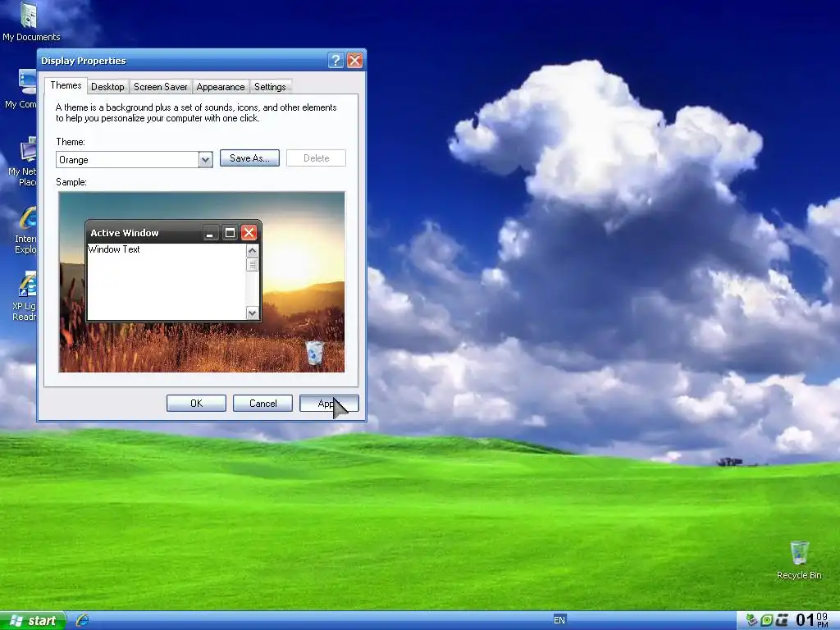Click the taskbar clock showing 01:09 PM

pyautogui.click(x=811, y=620)
